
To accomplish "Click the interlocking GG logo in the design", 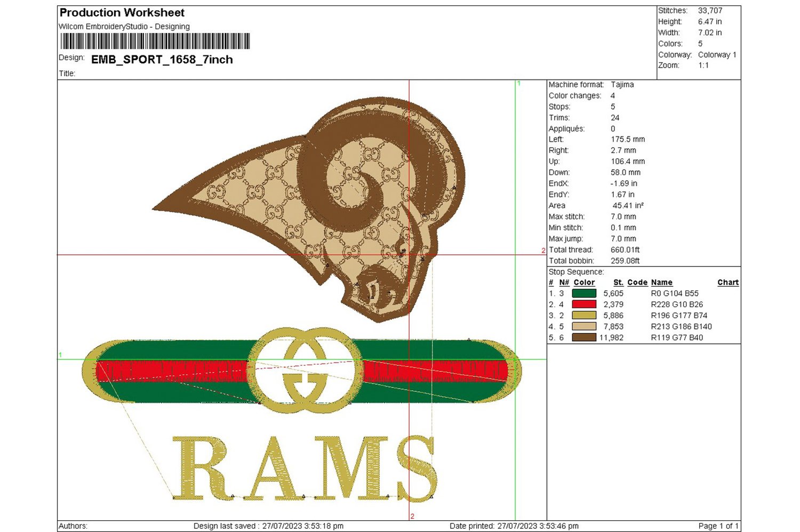I will click(304, 370).
